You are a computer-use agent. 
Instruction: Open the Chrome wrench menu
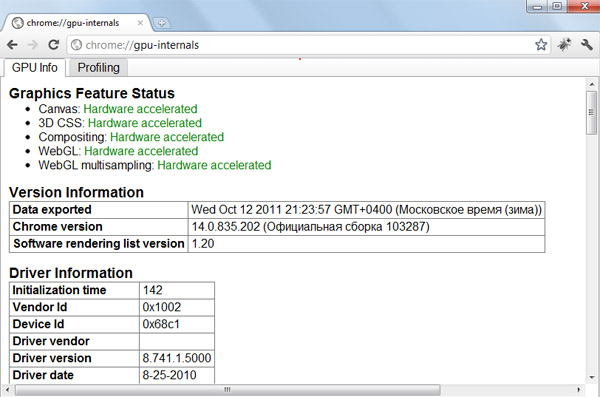(587, 45)
